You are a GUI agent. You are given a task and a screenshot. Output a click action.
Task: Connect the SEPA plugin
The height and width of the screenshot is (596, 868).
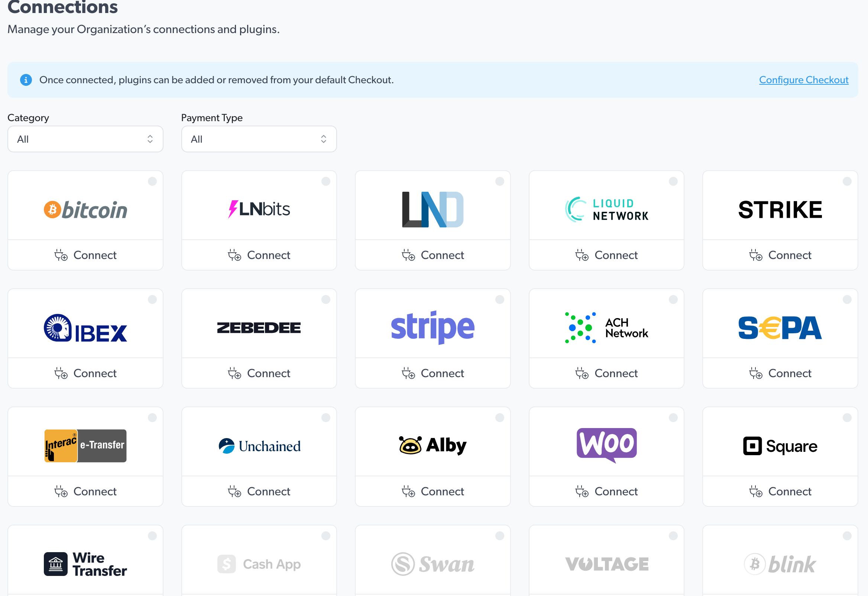pos(780,373)
